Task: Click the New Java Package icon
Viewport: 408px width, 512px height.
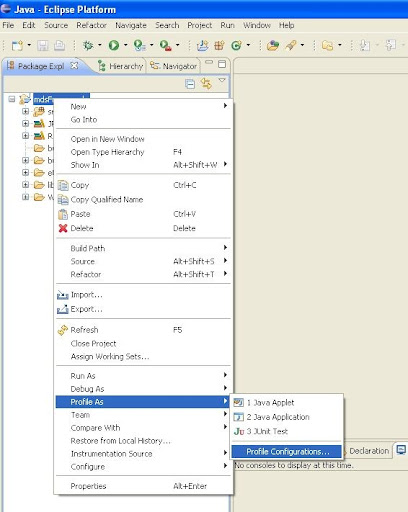Action: click(x=219, y=45)
